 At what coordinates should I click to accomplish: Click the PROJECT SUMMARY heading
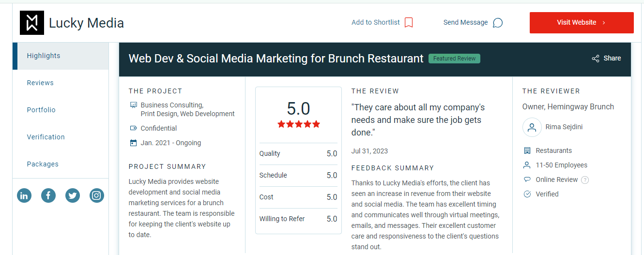(168, 166)
